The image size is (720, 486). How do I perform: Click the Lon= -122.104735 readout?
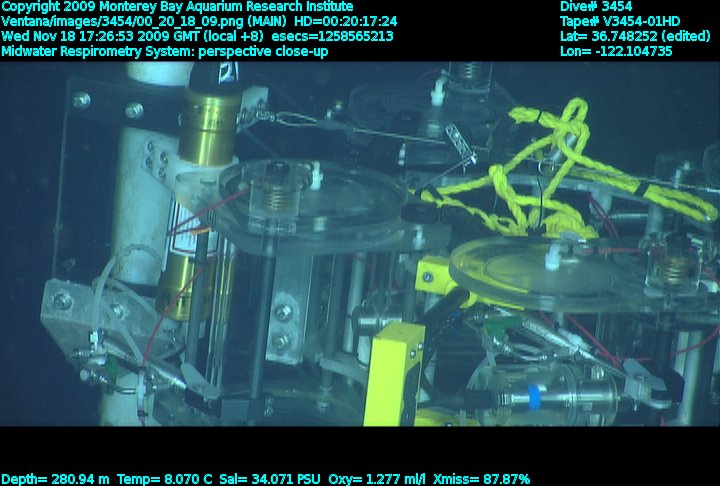pos(616,51)
